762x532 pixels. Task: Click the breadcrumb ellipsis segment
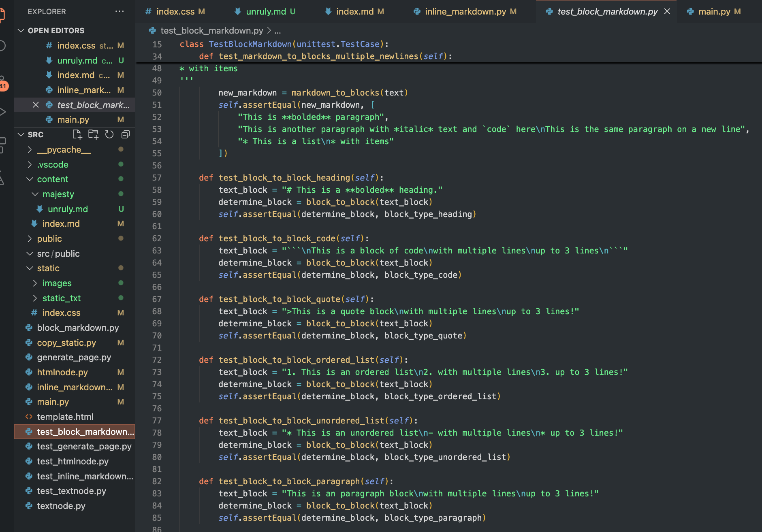[277, 30]
